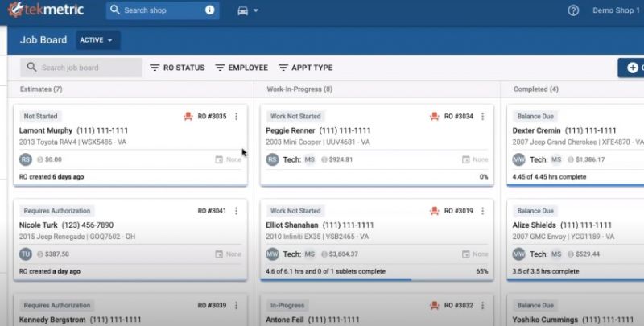The height and width of the screenshot is (326, 644).
Task: Expand the vehicle dropdown arrow in header
Action: 256,11
